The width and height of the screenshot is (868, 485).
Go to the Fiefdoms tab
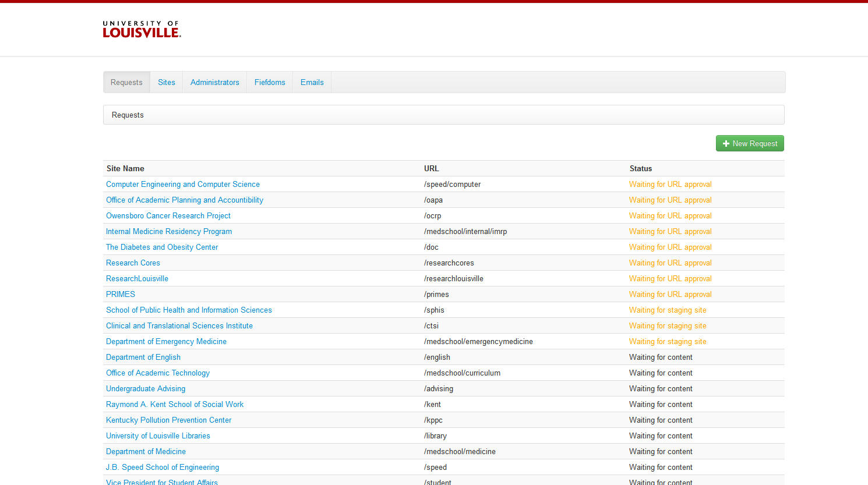[270, 82]
